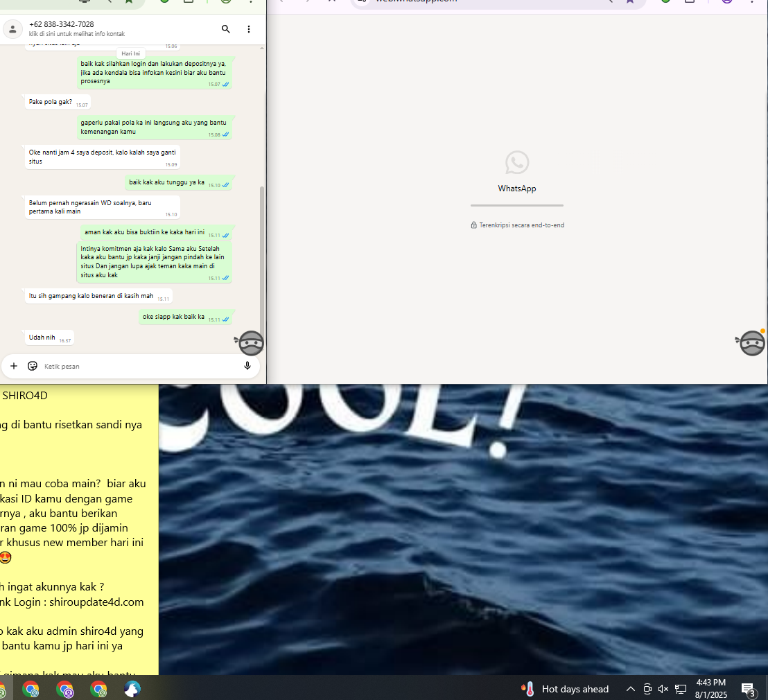
Task: Open notification center with 3 notifications
Action: (748, 689)
